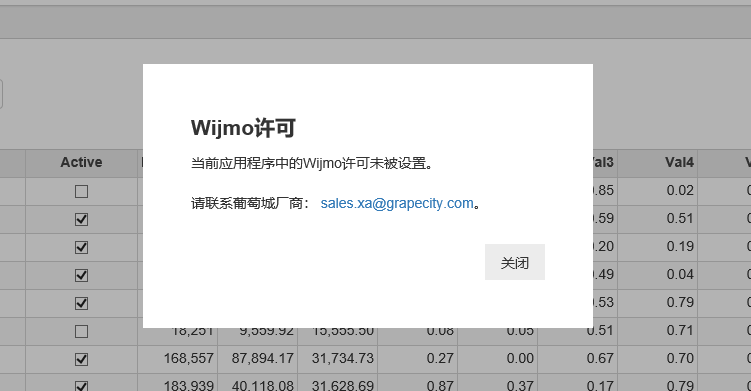The image size is (751, 391).
Task: Click the Active column header
Action: (81, 163)
